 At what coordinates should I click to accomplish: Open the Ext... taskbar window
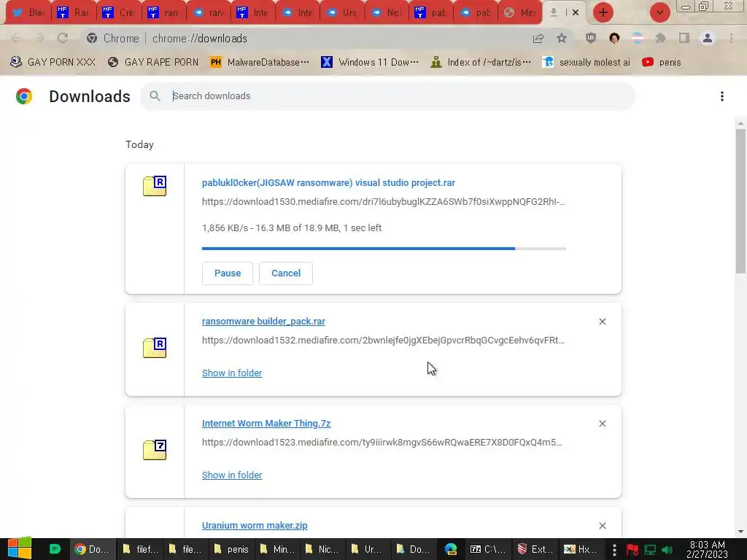point(535,549)
